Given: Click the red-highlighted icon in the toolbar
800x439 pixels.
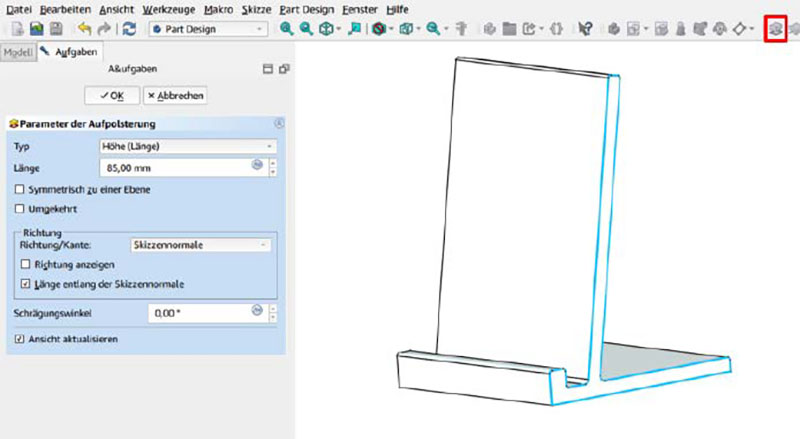Looking at the screenshot, I should pyautogui.click(x=774, y=29).
